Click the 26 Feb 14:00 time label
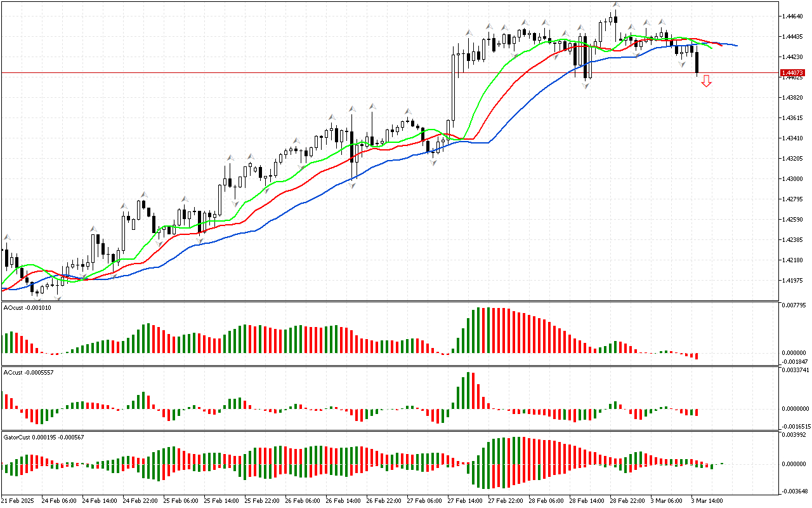This screenshot has width=812, height=508. tap(344, 500)
